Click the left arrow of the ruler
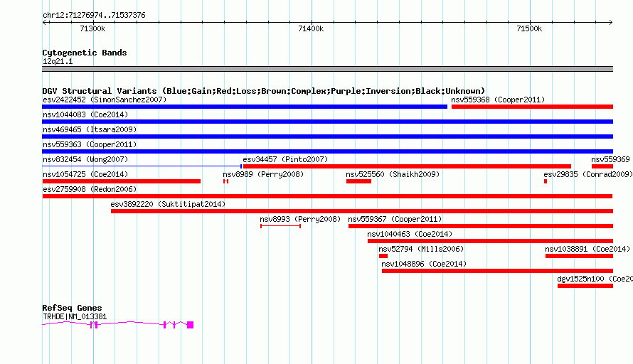The image size is (633, 364). pyautogui.click(x=44, y=22)
